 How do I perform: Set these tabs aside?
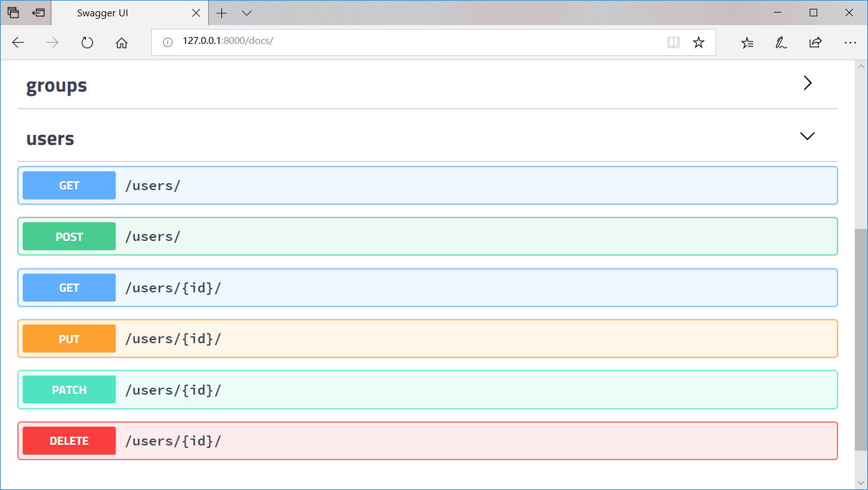[38, 13]
